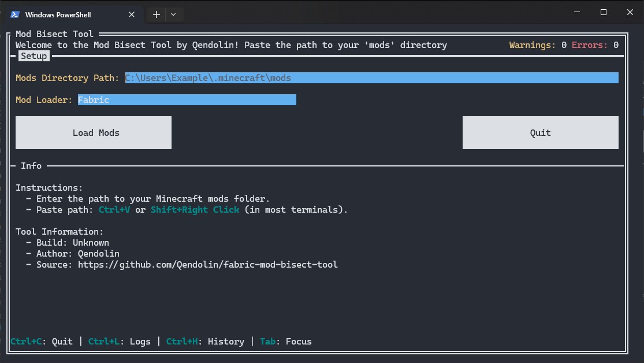Screen dimensions: 644x363
Task: Click the Warnings: 0 counter
Action: (538, 45)
